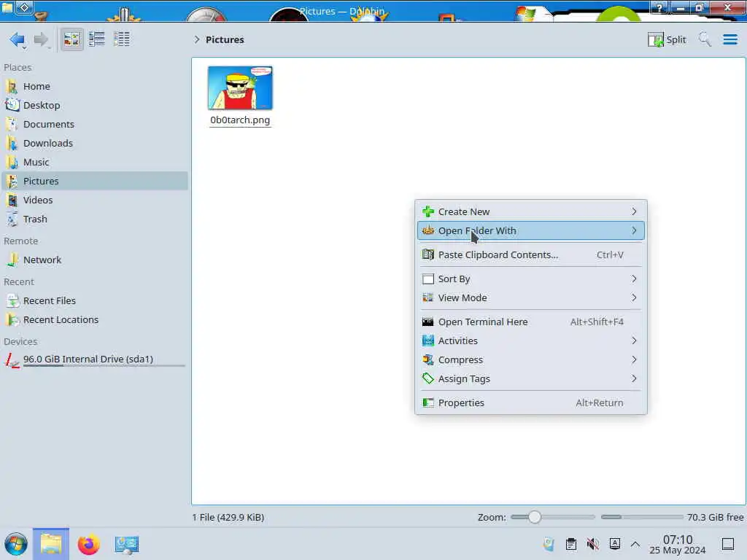The image size is (747, 560).
Task: Click the internal drive icon under Devices
Action: 12,360
